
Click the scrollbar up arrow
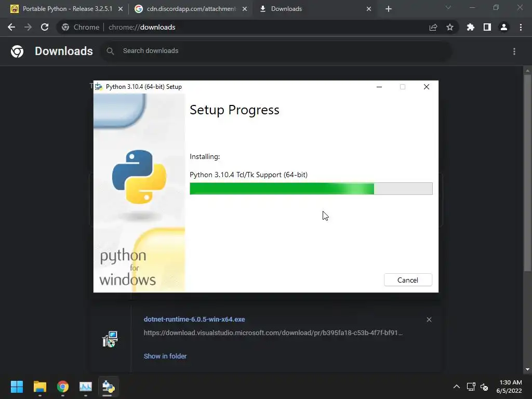[x=527, y=71]
